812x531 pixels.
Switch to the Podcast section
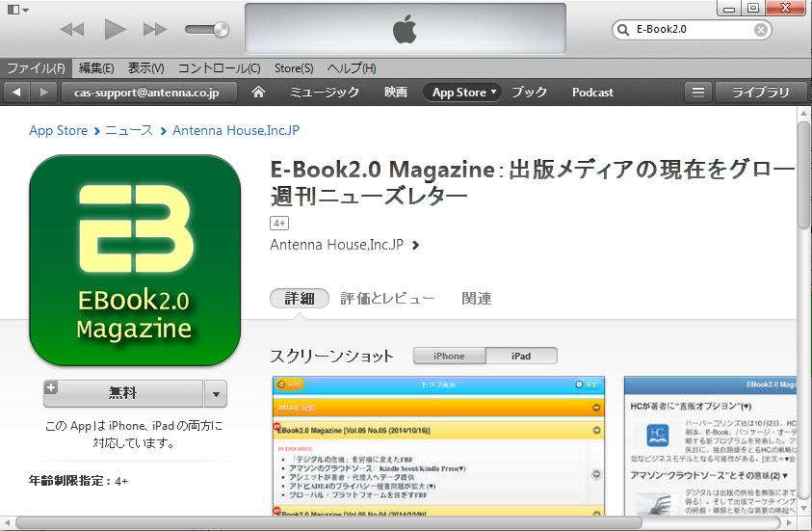[x=592, y=93]
